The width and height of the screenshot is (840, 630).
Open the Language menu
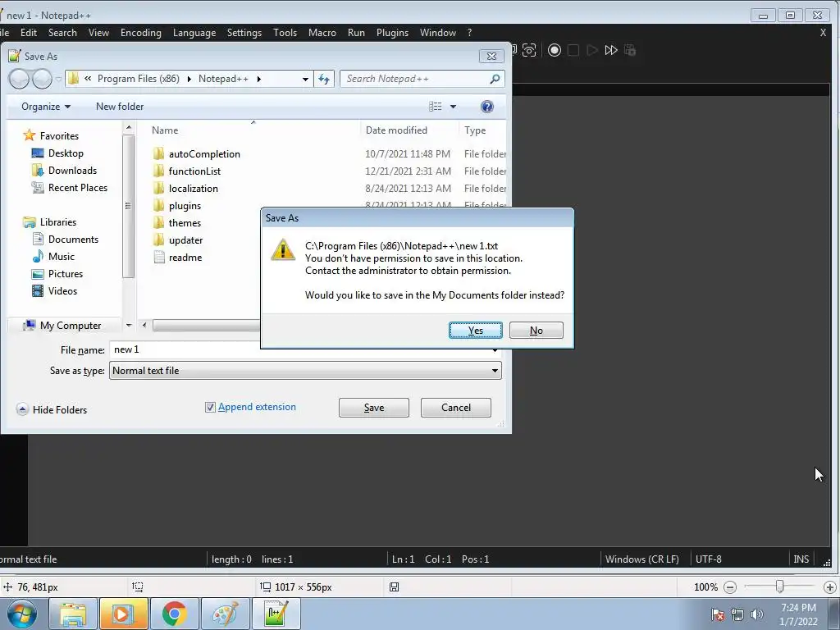[x=194, y=33]
